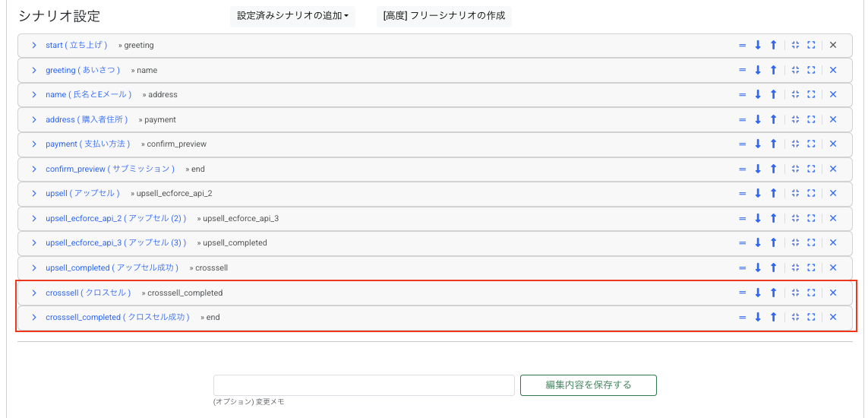This screenshot has width=868, height=418.
Task: Expand the start row chevron
Action: (x=33, y=46)
